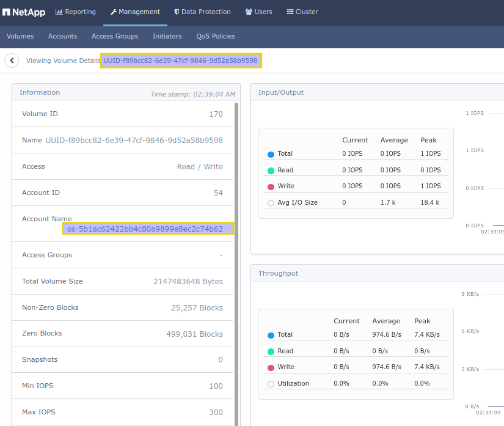Screen dimensions: 504x426
Task: Click the Snapshots value 0
Action: [x=221, y=360]
